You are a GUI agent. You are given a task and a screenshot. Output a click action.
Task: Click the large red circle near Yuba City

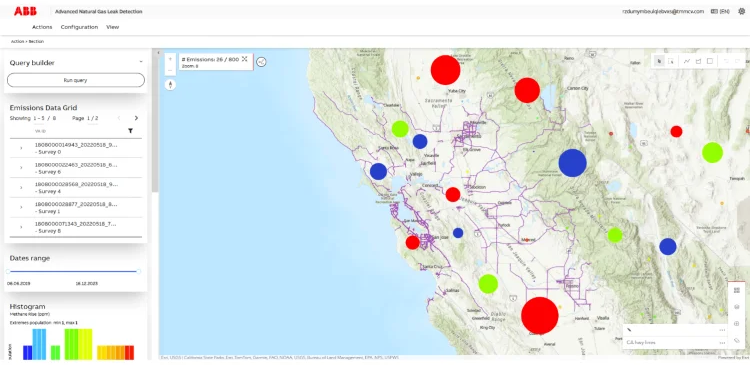tap(445, 70)
